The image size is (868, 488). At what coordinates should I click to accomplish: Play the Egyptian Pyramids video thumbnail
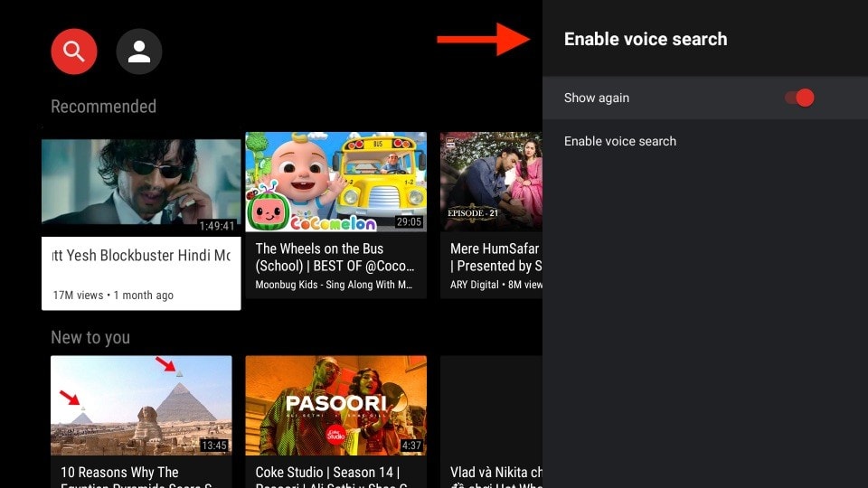pyautogui.click(x=141, y=403)
